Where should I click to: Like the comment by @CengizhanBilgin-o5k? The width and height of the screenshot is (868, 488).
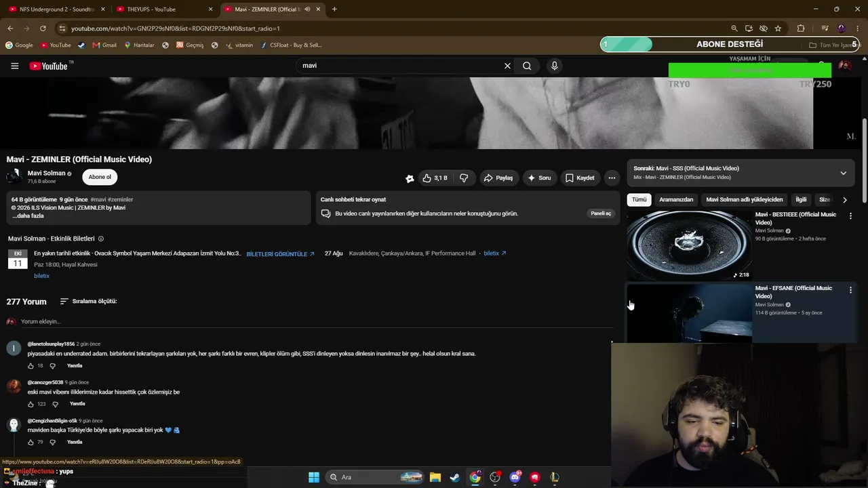tap(31, 442)
